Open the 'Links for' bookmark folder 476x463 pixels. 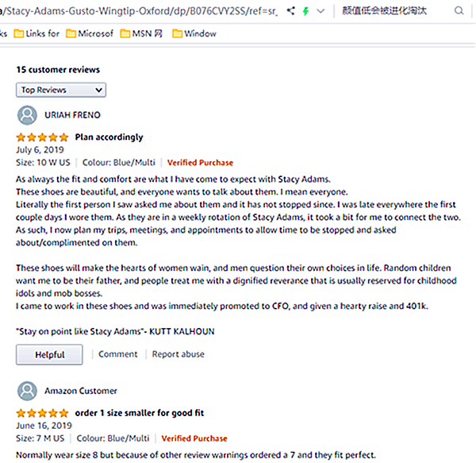pyautogui.click(x=35, y=33)
